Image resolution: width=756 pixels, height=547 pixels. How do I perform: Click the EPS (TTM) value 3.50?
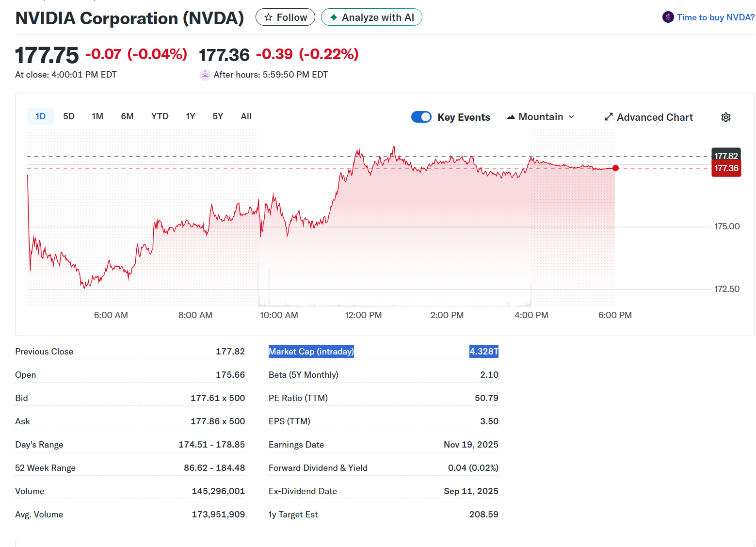pos(489,421)
